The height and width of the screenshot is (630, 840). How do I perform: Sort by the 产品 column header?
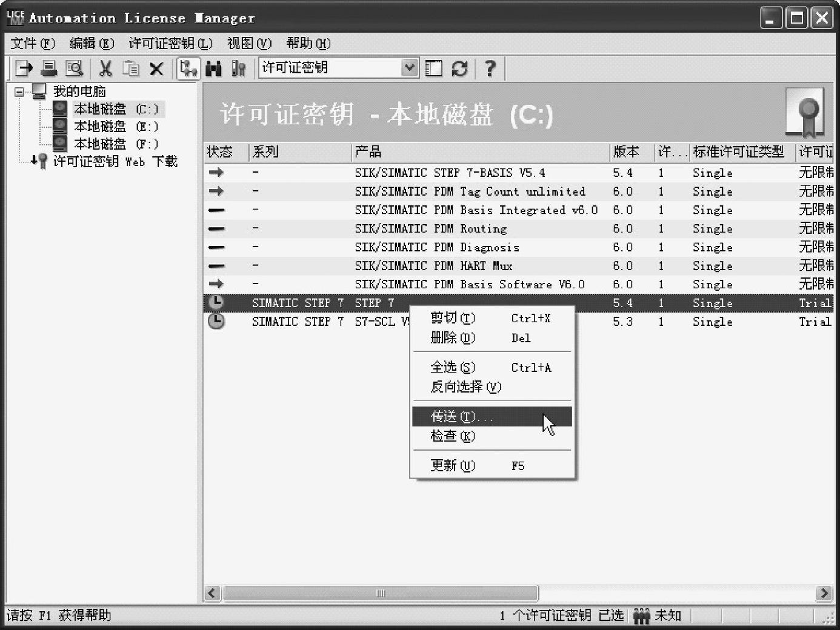coord(481,152)
